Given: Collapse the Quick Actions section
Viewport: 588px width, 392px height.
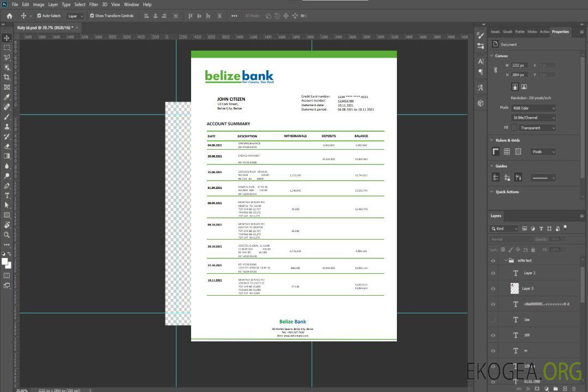Looking at the screenshot, I should point(492,192).
